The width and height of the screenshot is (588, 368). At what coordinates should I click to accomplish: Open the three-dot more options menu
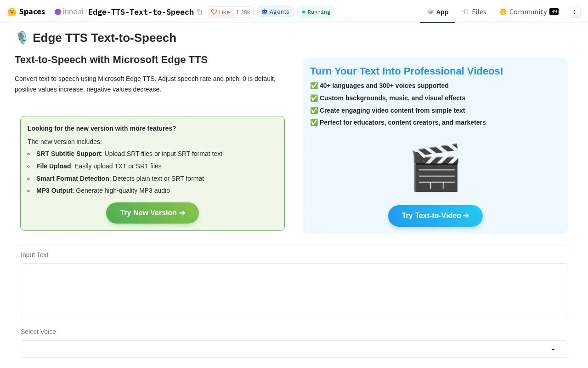(x=575, y=12)
